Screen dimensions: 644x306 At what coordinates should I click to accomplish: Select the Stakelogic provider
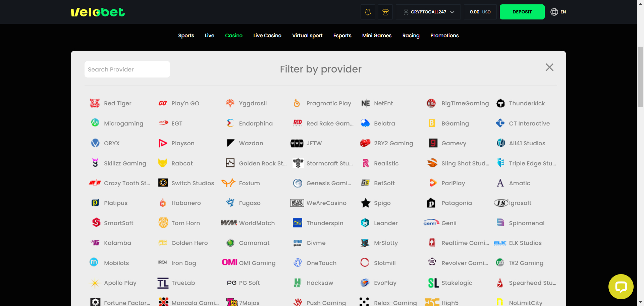450,283
